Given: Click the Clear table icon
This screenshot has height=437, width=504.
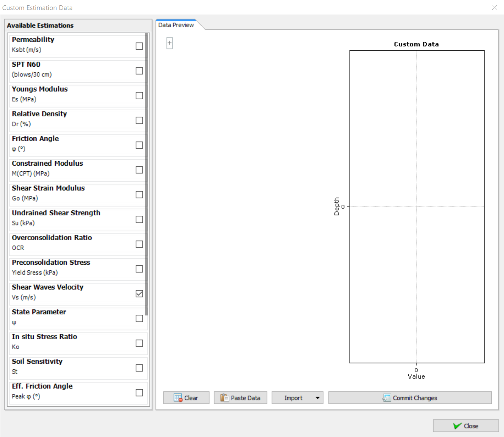Looking at the screenshot, I should (178, 398).
